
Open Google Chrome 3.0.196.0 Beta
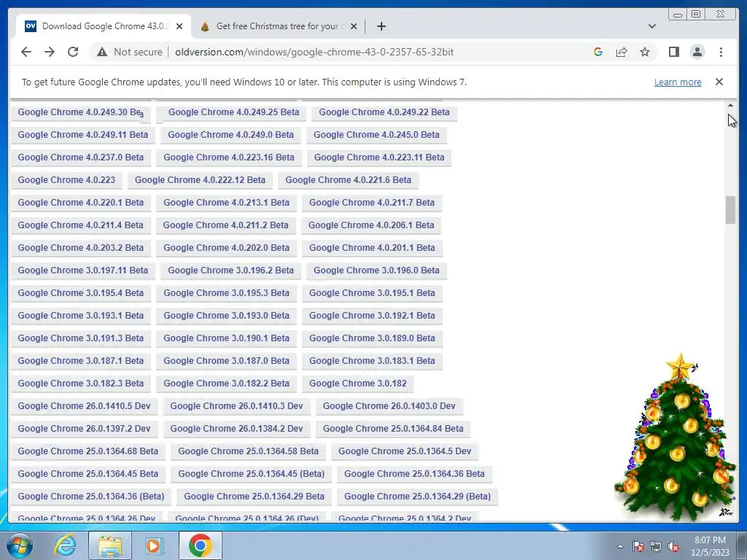[376, 271]
